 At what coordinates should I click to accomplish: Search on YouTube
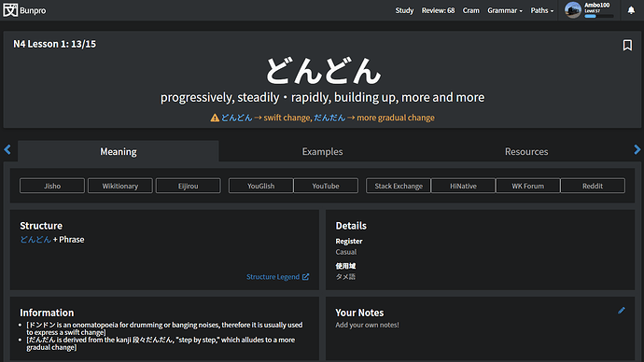(x=326, y=186)
